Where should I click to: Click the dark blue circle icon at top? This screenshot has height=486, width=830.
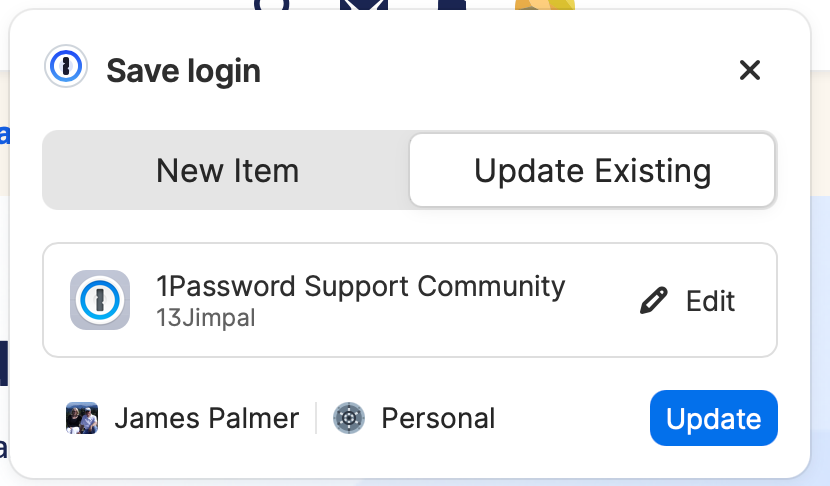[x=272, y=5]
